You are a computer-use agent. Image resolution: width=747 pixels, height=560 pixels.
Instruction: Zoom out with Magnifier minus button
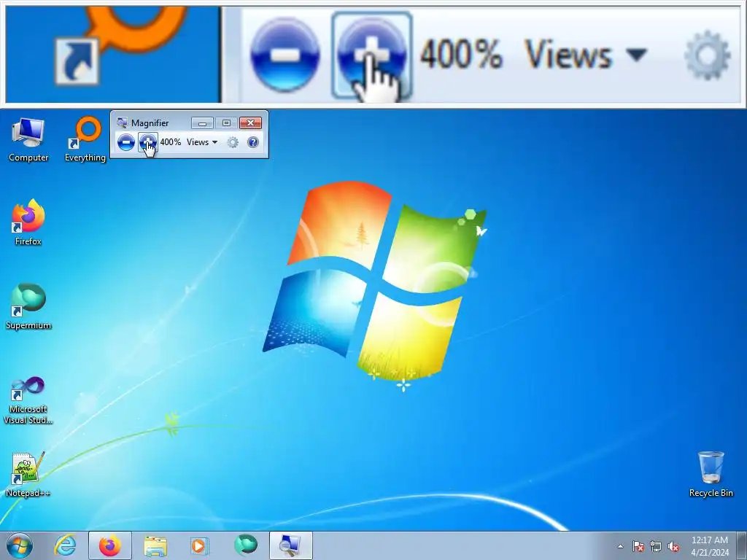(125, 142)
